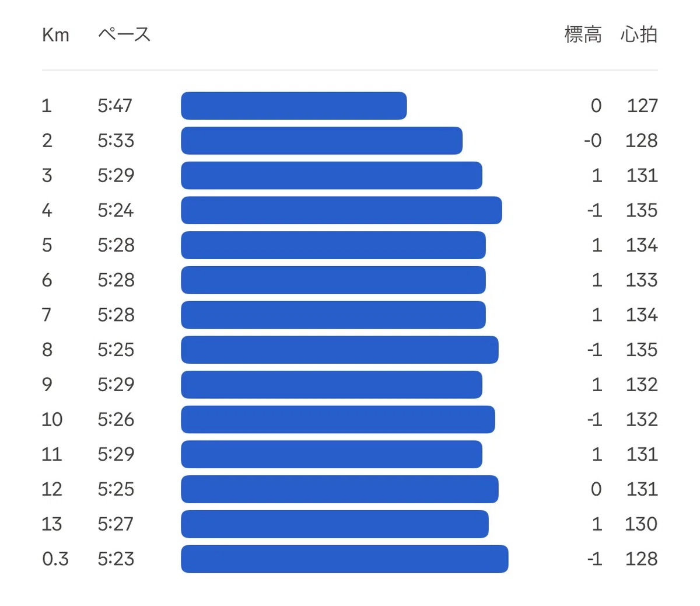The height and width of the screenshot is (606, 700).
Task: Tap elevation -0 in the kilometer 2 row
Action: tap(593, 141)
